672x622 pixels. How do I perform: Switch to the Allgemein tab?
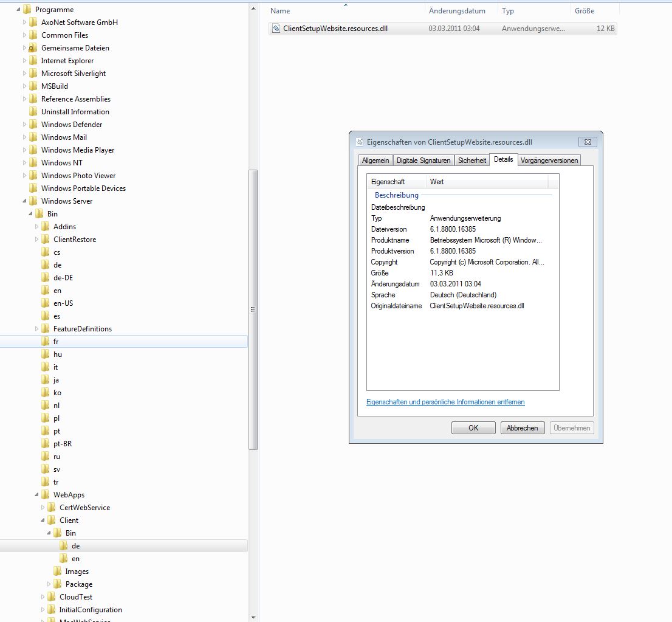point(375,161)
